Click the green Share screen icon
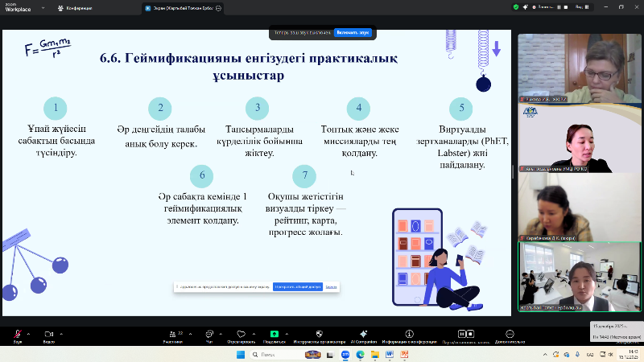Image resolution: width=644 pixels, height=362 pixels. pyautogui.click(x=275, y=334)
